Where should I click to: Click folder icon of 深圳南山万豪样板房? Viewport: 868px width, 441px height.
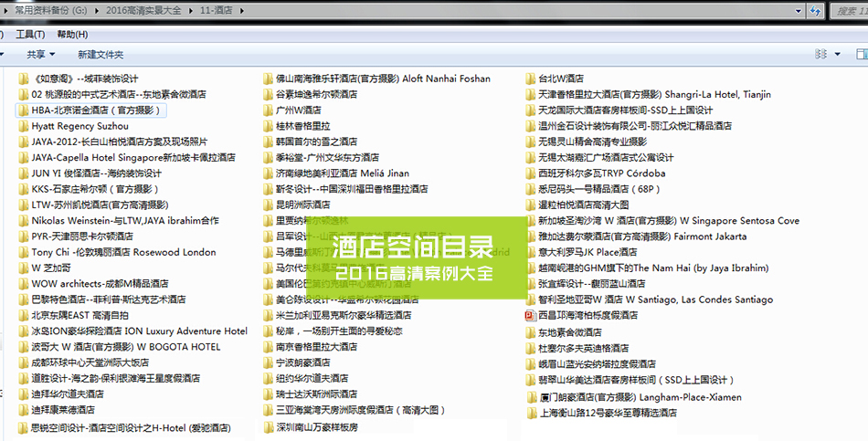click(x=268, y=427)
